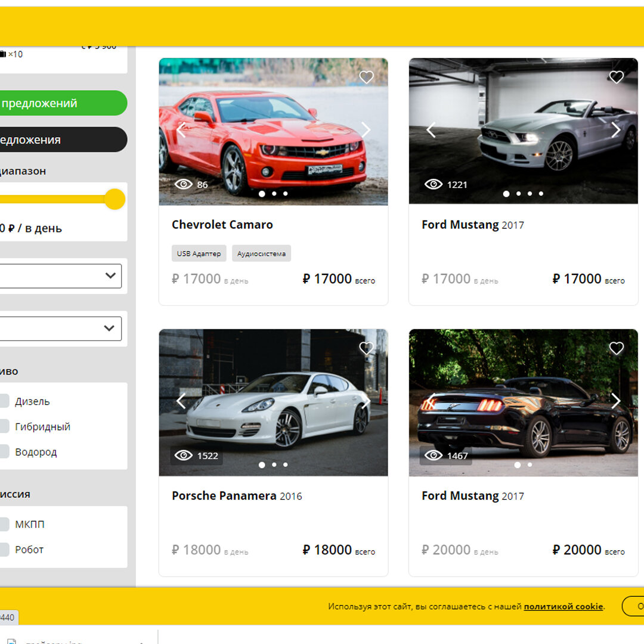
Task: Show previous photo of Porsche Panamera
Action: [181, 401]
